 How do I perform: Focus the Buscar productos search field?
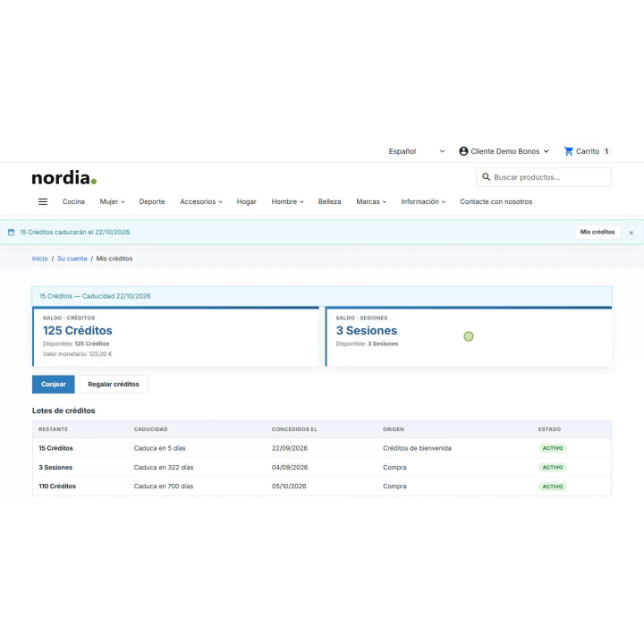pyautogui.click(x=544, y=177)
